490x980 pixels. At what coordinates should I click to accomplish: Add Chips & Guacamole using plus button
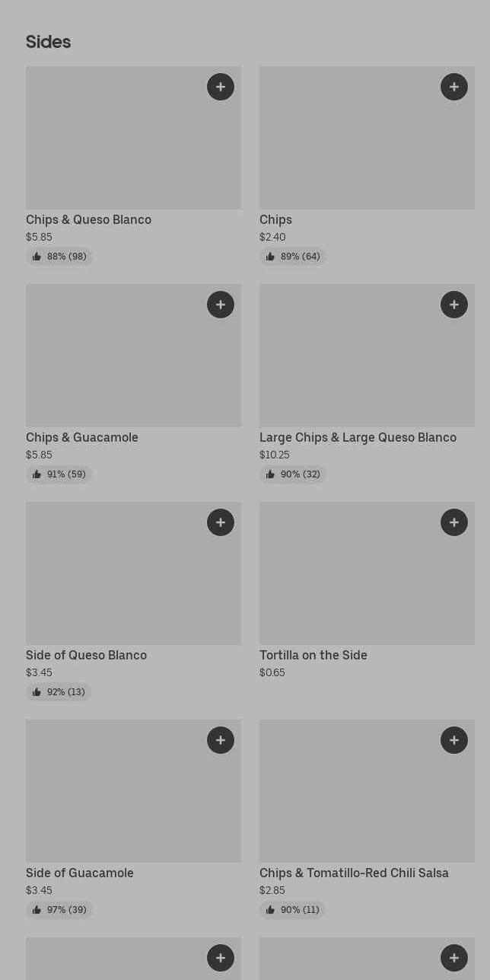221,305
